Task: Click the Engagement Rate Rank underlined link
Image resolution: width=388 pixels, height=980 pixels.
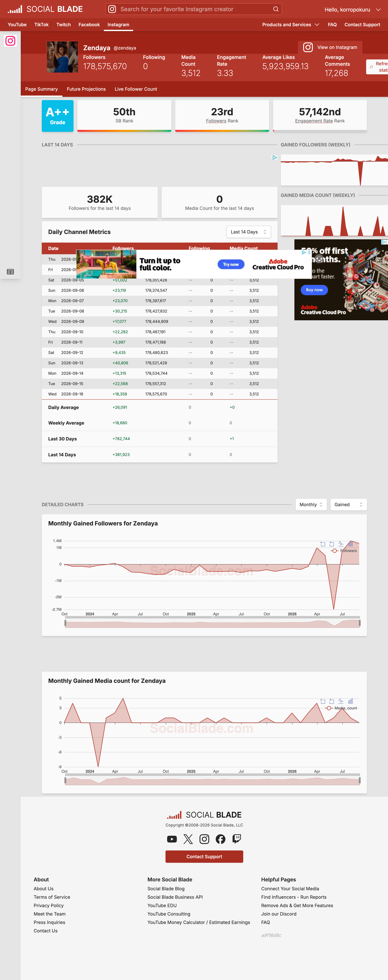Action: tap(314, 121)
